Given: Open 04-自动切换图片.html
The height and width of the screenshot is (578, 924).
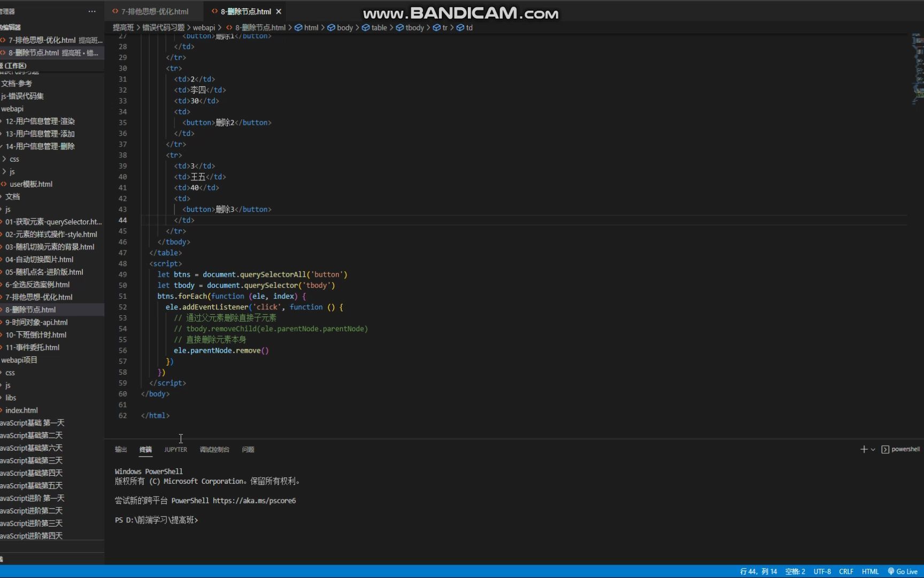Looking at the screenshot, I should [x=52, y=260].
